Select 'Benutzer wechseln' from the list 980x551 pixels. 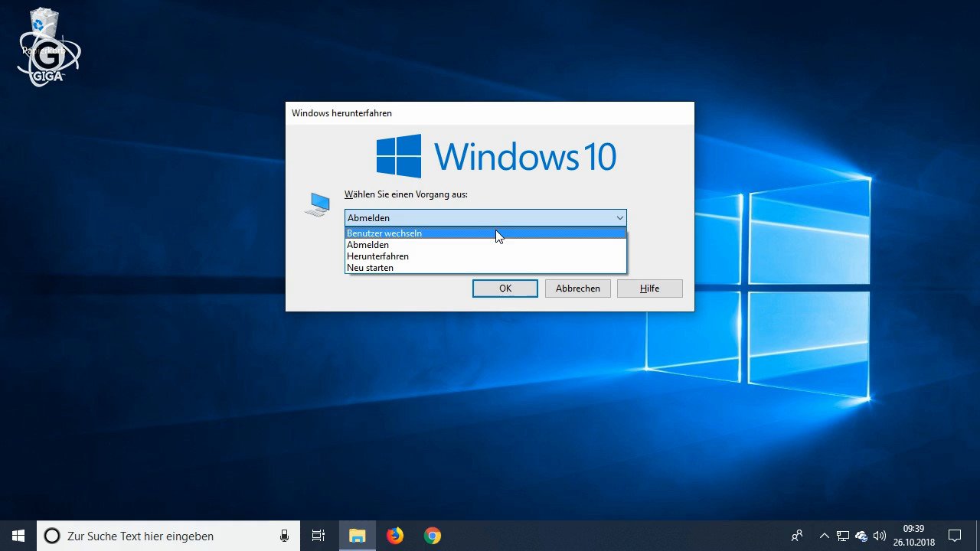tap(485, 233)
